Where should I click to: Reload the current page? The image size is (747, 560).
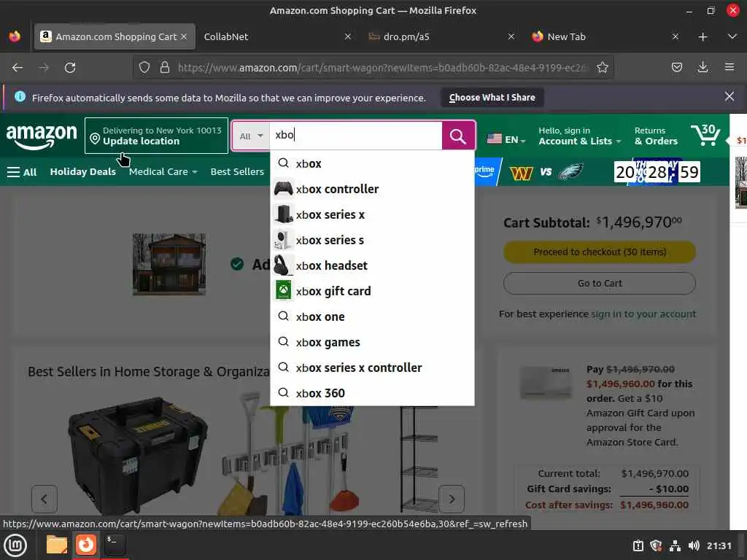click(70, 68)
